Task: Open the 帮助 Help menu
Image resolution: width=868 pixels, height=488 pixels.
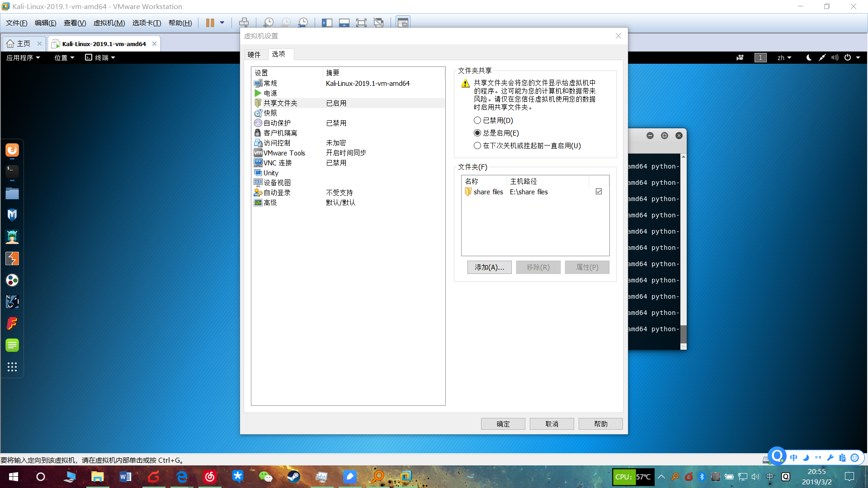Action: pyautogui.click(x=180, y=23)
